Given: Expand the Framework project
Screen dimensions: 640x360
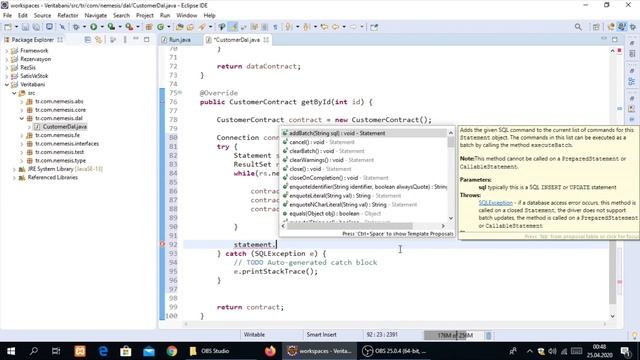Looking at the screenshot, I should [x=7, y=51].
